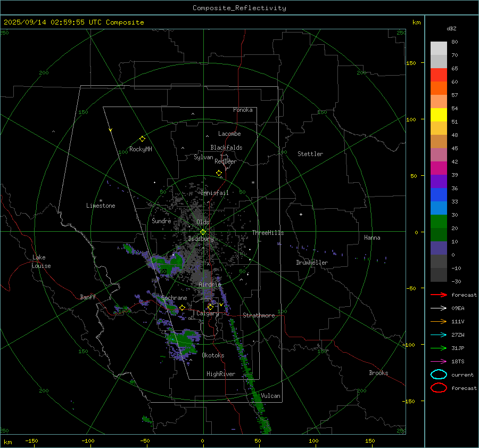The width and height of the screenshot is (479, 448).
Task: Click the Hanna town label
Action: coord(372,238)
